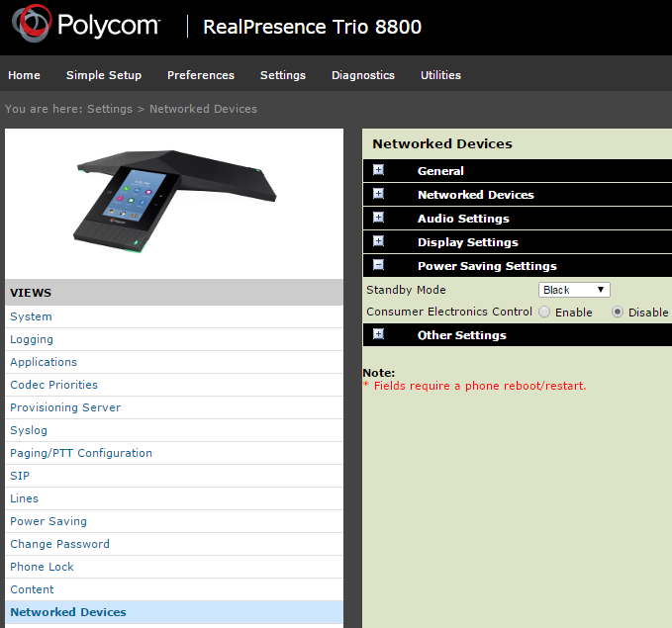Click the Power Saving Settings header text
This screenshot has width=672, height=628.
pos(487,266)
